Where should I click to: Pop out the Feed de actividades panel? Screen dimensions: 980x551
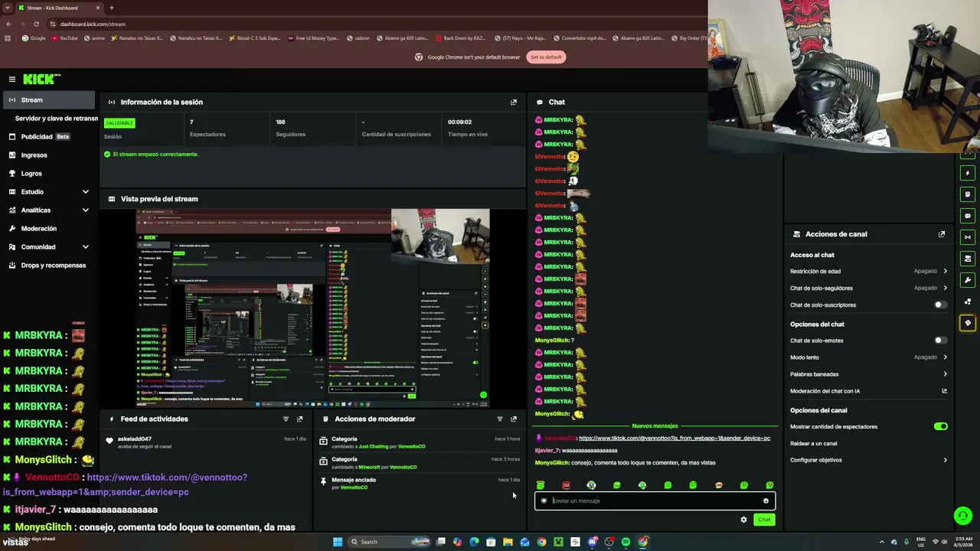299,419
